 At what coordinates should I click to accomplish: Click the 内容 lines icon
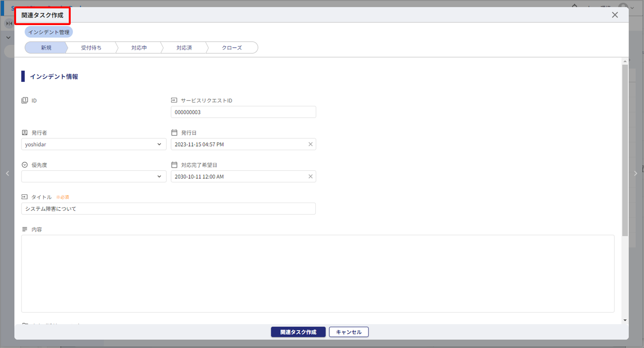[x=25, y=229]
